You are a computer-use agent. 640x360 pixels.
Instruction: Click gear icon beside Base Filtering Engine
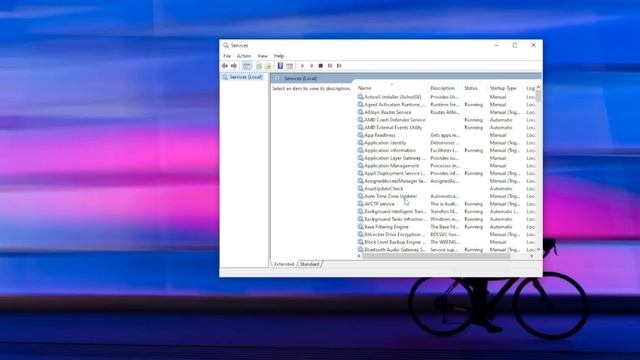[x=360, y=227]
